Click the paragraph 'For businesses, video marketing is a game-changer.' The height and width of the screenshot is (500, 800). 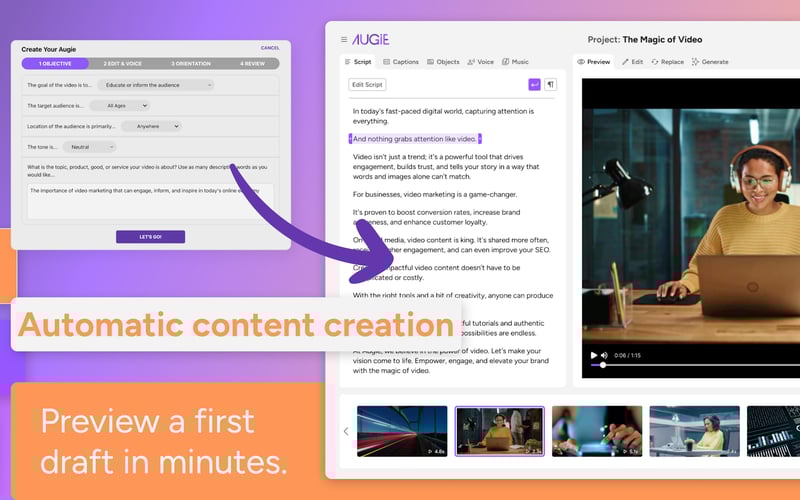(x=435, y=194)
